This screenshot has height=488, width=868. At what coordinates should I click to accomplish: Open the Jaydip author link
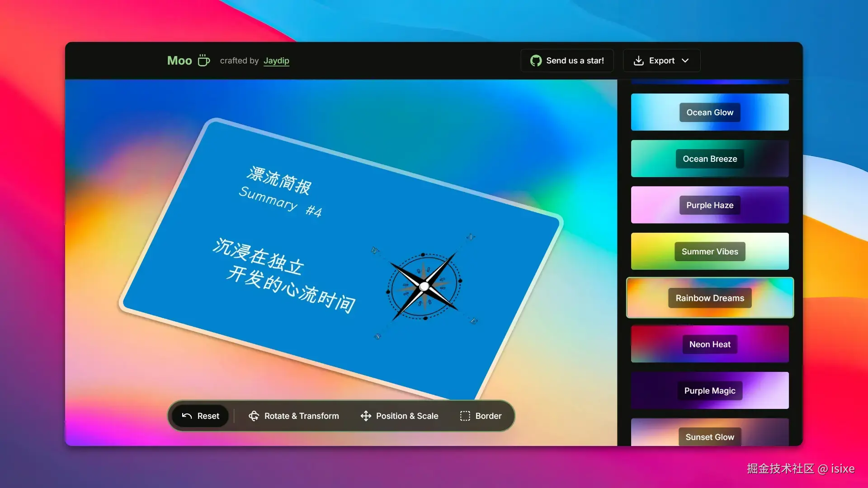coord(276,61)
